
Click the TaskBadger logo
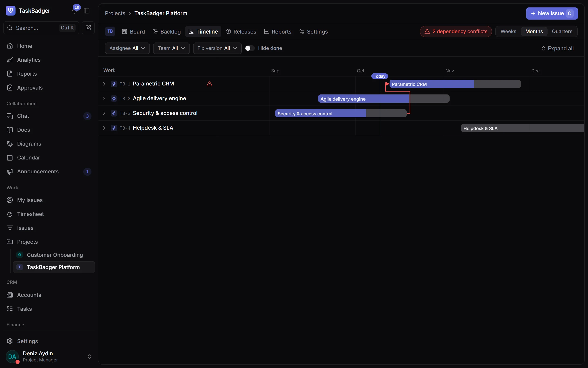10,10
